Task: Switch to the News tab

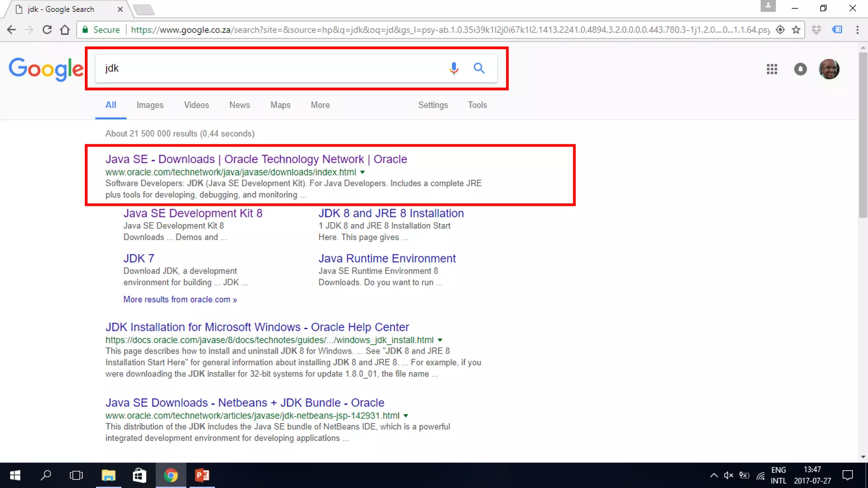Action: click(239, 105)
